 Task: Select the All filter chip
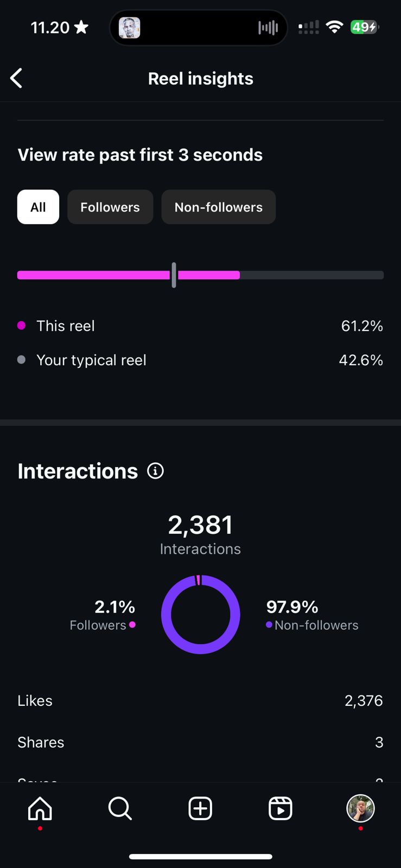pos(38,207)
